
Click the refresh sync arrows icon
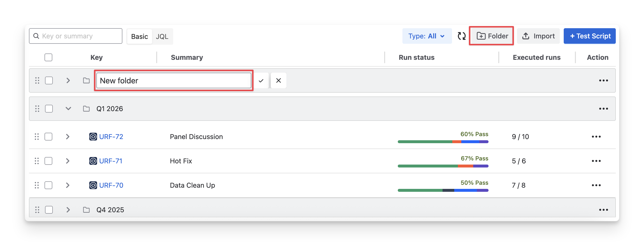click(x=462, y=36)
